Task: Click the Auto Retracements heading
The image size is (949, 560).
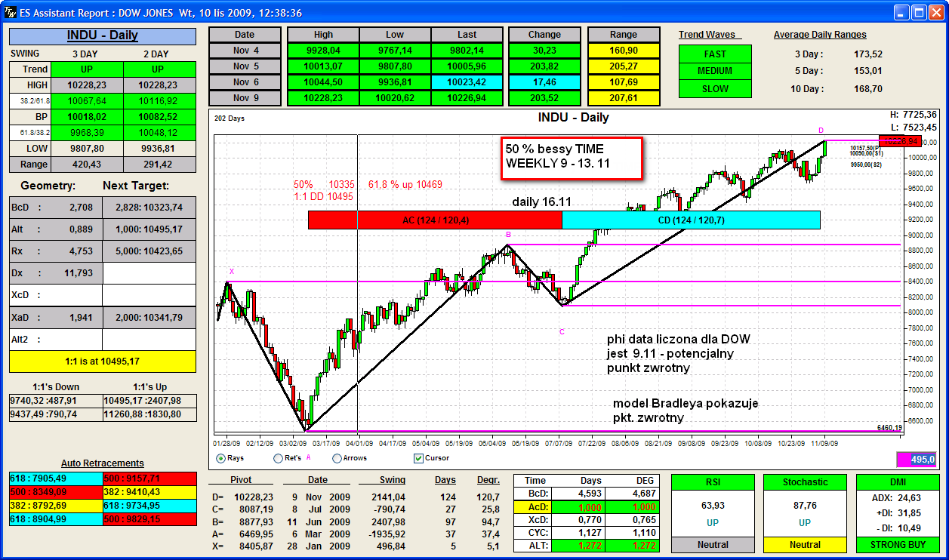Action: click(103, 463)
